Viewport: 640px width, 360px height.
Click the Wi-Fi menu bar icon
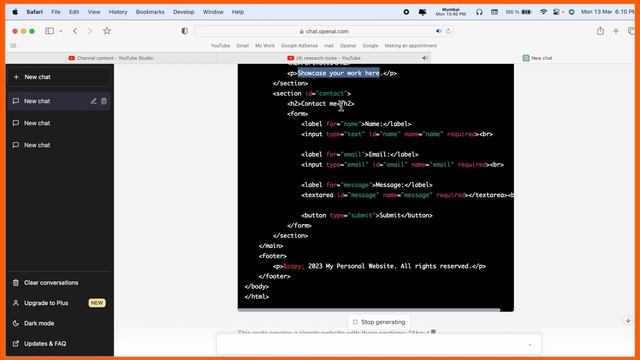(543, 12)
